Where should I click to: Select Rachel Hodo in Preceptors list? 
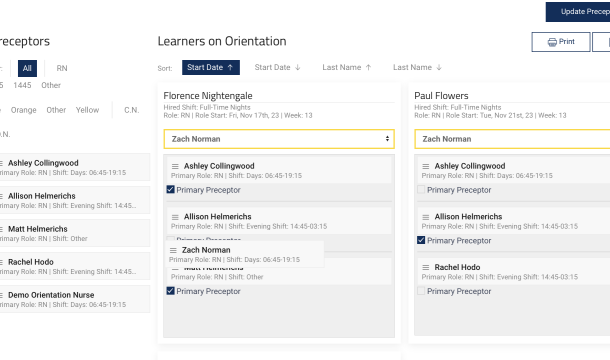(x=74, y=267)
